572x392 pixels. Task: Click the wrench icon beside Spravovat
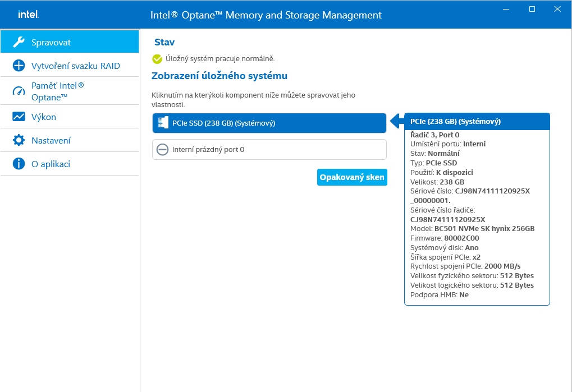click(x=19, y=42)
